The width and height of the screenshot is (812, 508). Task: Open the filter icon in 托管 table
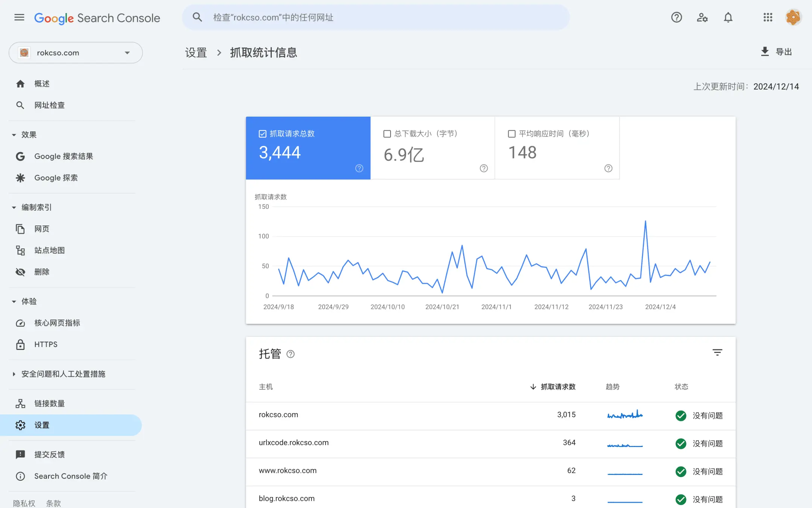tap(717, 353)
